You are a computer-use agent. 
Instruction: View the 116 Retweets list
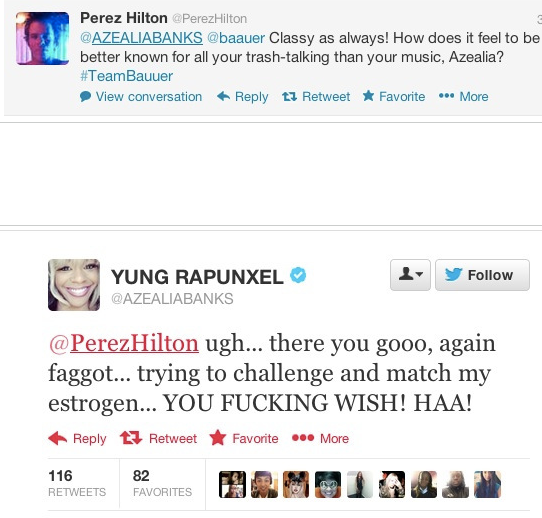77,483
